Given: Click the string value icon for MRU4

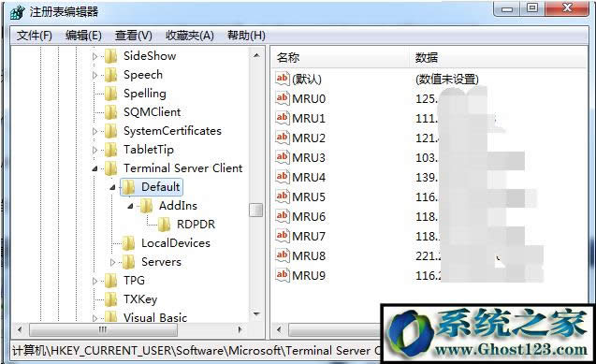Looking at the screenshot, I should coord(282,177).
